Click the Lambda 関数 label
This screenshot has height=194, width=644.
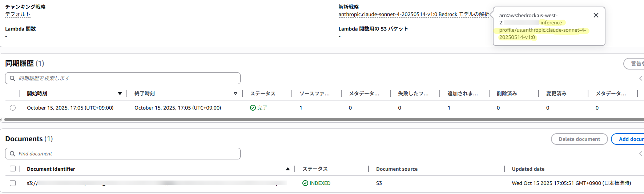(20, 29)
